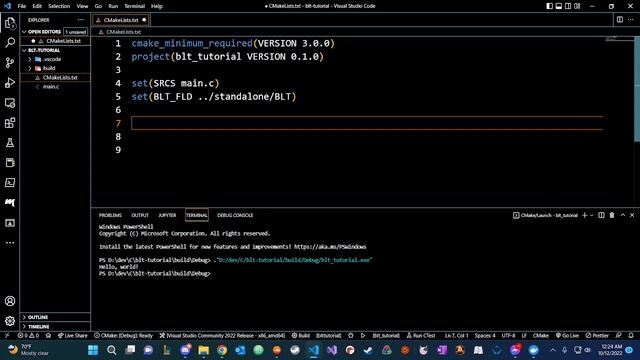Select Visual Studio Community 2022 kit
Viewport: 640px width, 360px height.
point(222,336)
